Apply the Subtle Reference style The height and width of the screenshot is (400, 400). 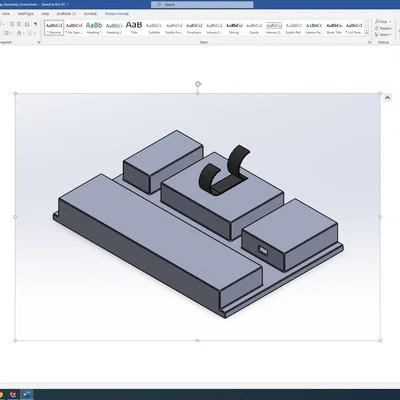[294, 28]
